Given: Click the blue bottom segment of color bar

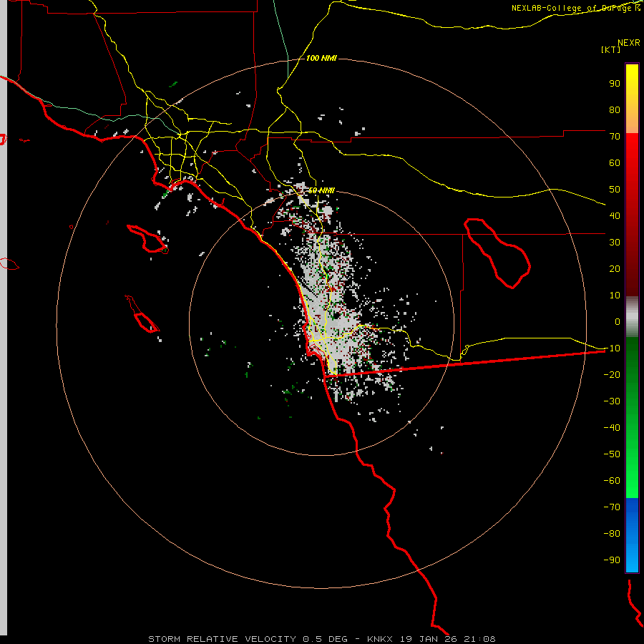Looking at the screenshot, I should point(632,535).
